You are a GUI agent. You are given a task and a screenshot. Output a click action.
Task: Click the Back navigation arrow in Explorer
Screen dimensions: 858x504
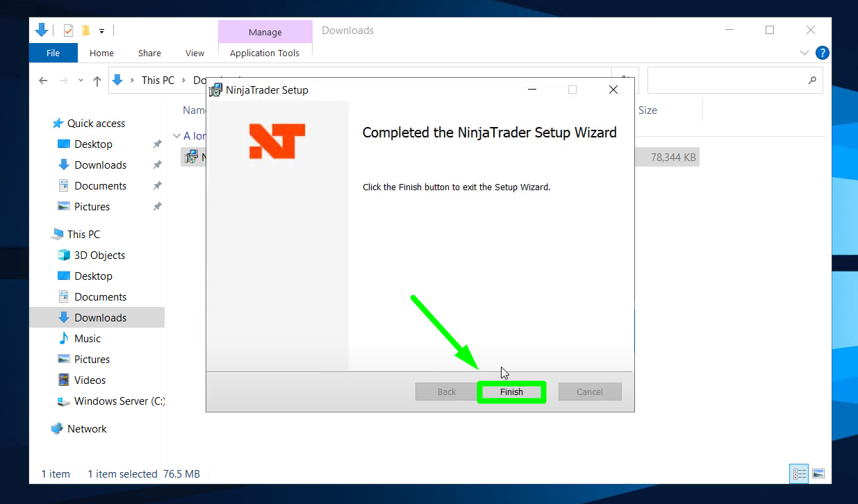click(43, 81)
